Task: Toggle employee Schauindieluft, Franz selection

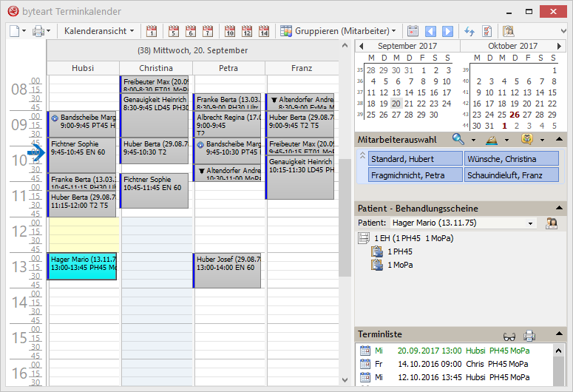Action: pos(511,175)
